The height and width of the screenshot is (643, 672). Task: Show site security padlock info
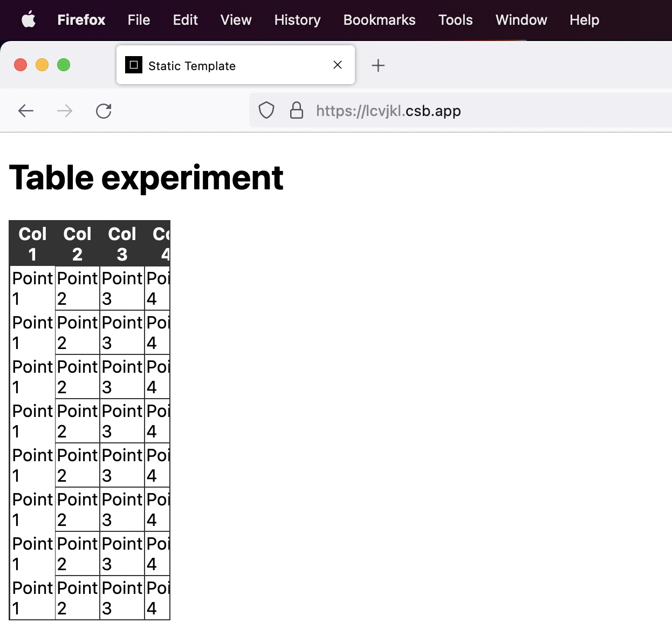[x=297, y=111]
